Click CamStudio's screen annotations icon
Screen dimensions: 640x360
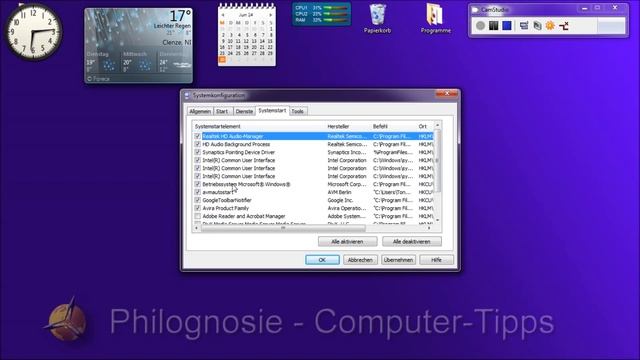(x=537, y=26)
